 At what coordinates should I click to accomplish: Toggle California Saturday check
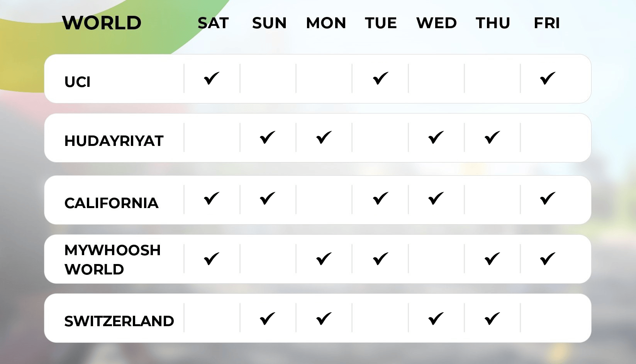212,198
